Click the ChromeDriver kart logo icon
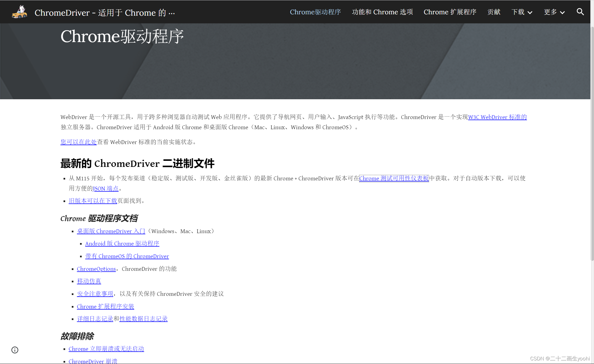Viewport: 594px width, 364px height. [x=19, y=12]
